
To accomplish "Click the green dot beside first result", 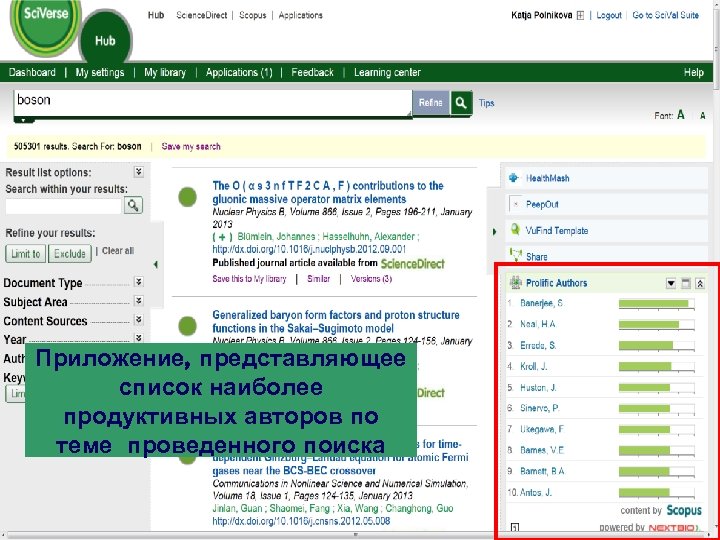I will pos(187,197).
